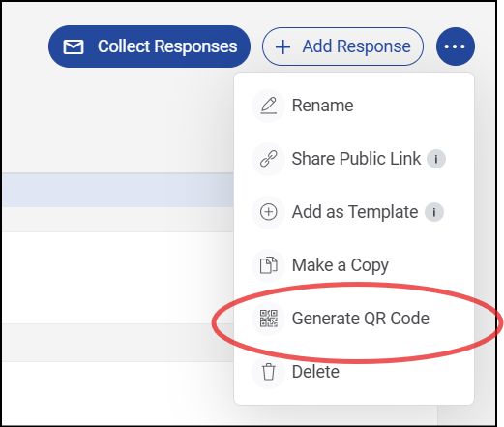Click the Collect Responses button
This screenshot has width=504, height=427.
click(149, 46)
